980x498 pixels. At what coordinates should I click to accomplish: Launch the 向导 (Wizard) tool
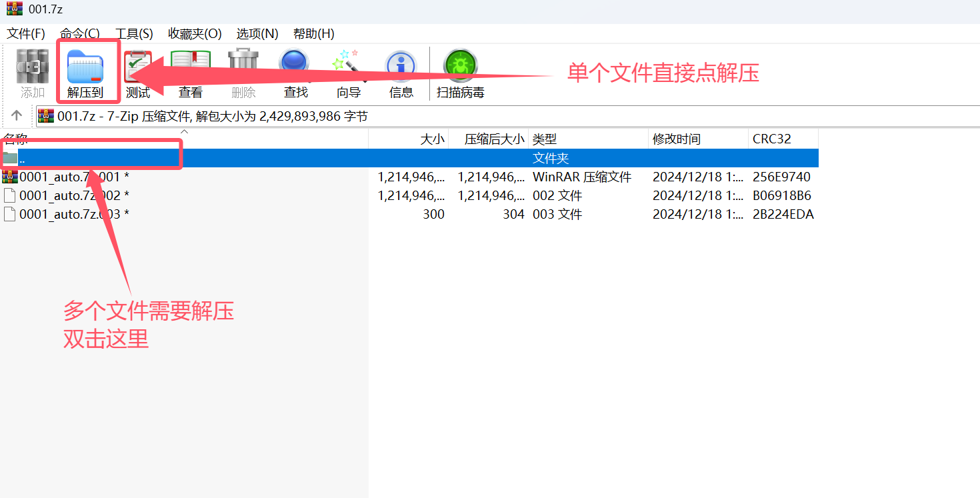point(347,70)
